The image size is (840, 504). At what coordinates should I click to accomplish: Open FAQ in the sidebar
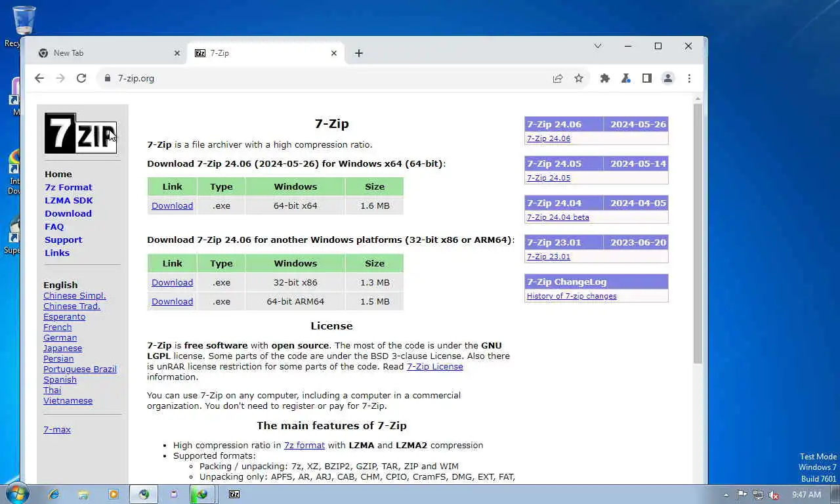coord(54,226)
